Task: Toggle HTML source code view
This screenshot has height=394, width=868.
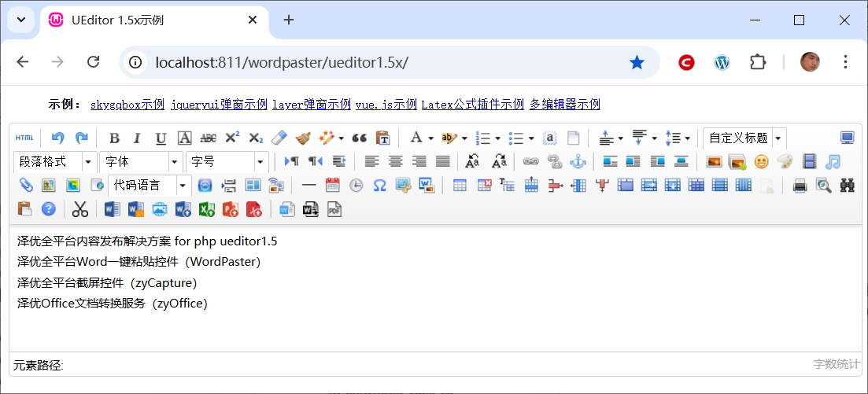Action: [24, 138]
